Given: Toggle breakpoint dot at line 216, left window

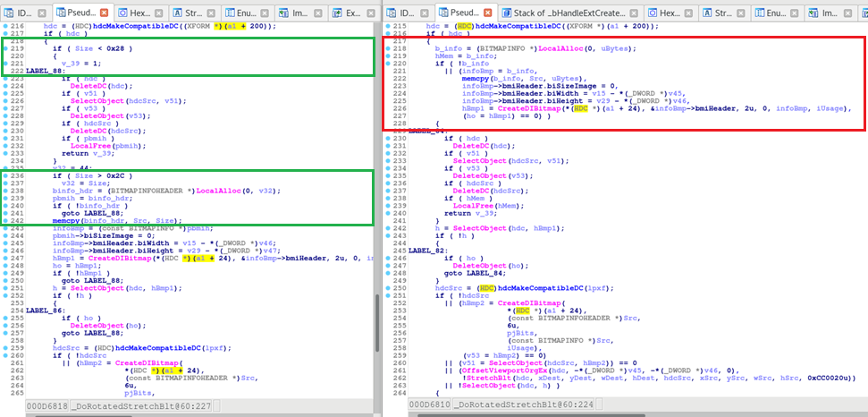Looking at the screenshot, I should [5, 27].
